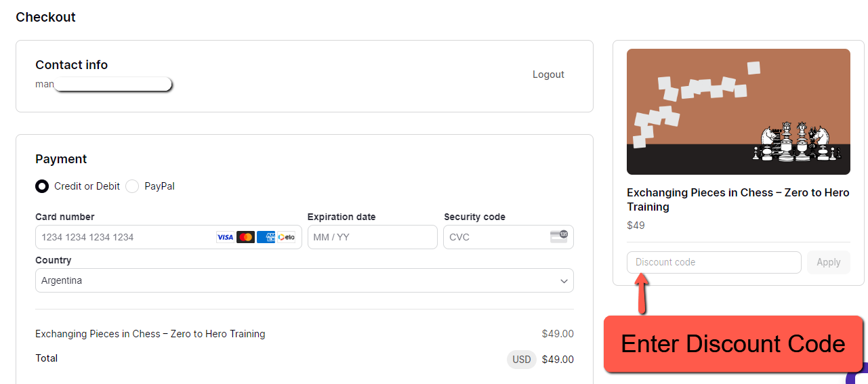Click into the Security code CVC field
Viewport: 868px width, 384px height.
(x=496, y=237)
